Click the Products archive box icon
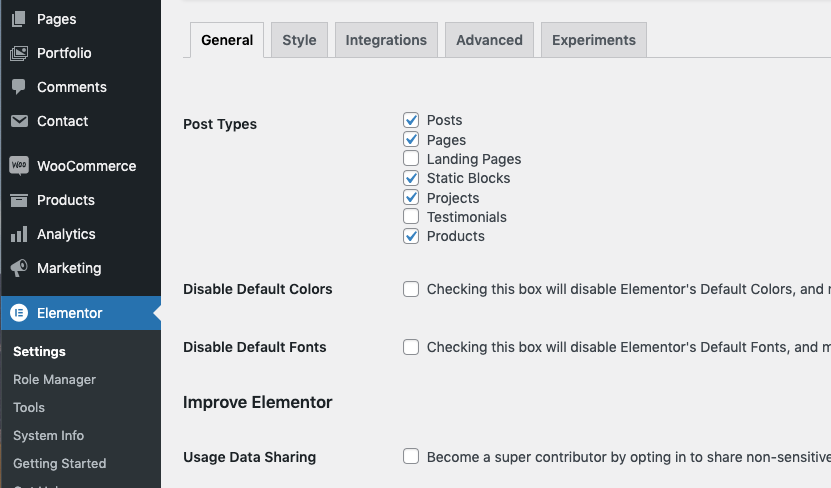 19,200
